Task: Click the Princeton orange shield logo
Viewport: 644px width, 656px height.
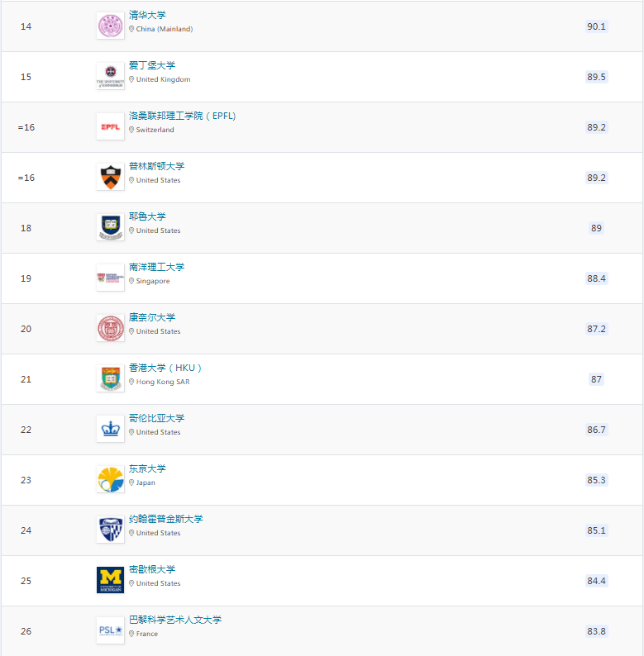Action: tap(110, 177)
